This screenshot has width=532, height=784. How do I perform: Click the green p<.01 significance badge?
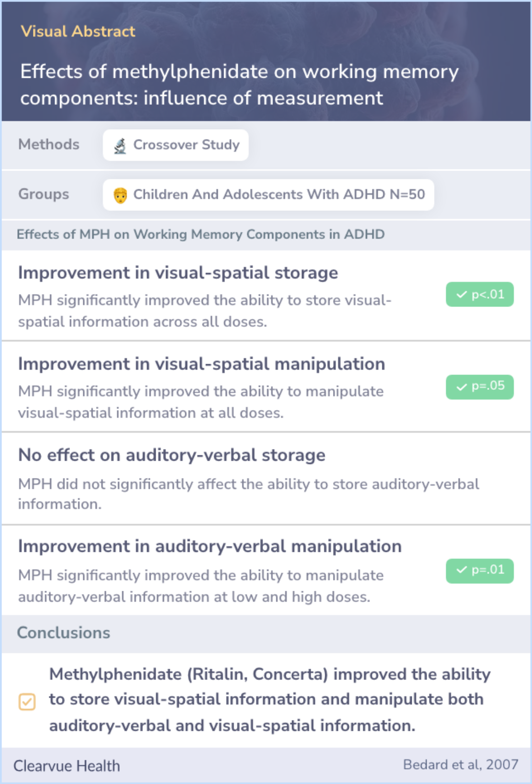pos(480,295)
